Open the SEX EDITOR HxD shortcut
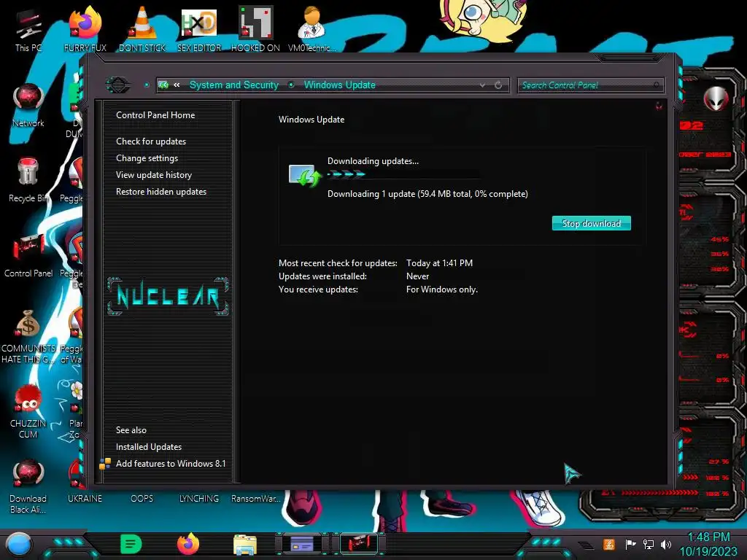Screen dimensions: 747x560 [x=199, y=31]
